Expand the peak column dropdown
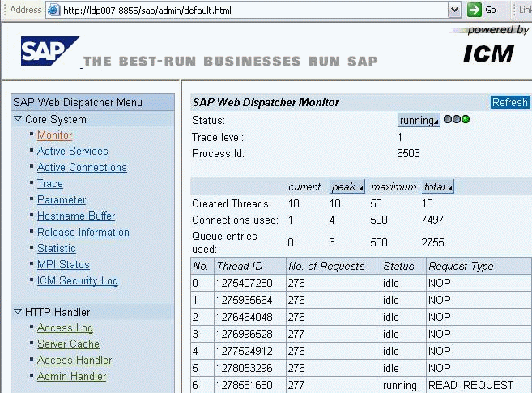Viewport: 532px width, 393px height. click(347, 186)
